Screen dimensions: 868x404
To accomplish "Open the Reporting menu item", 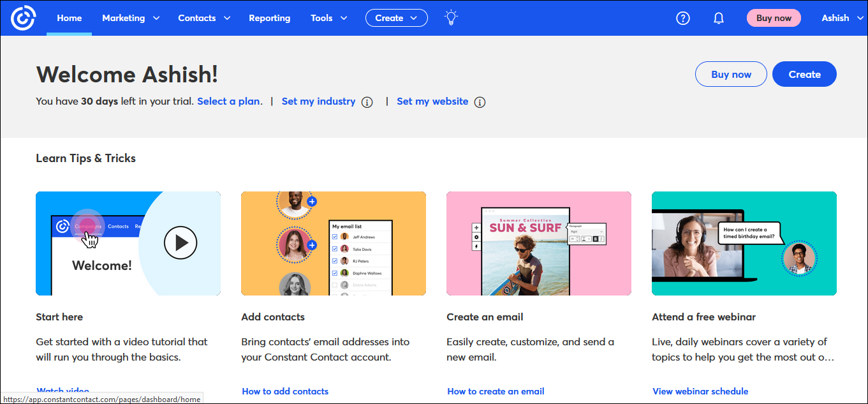I will pos(269,18).
